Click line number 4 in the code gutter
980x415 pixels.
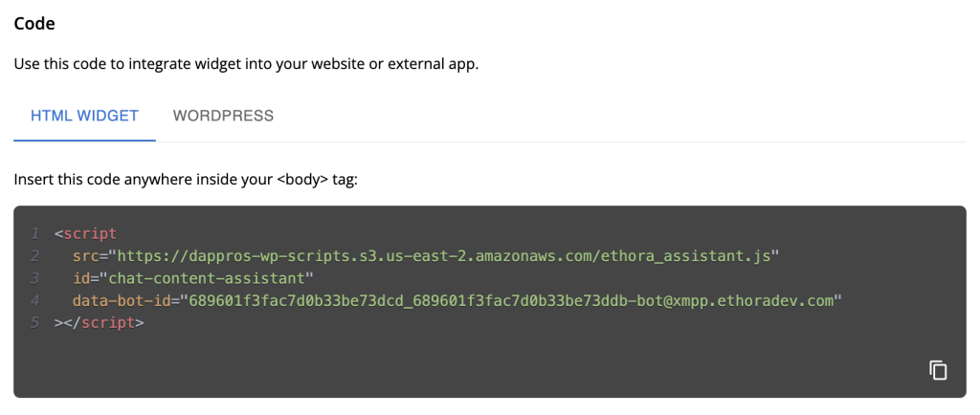point(35,301)
